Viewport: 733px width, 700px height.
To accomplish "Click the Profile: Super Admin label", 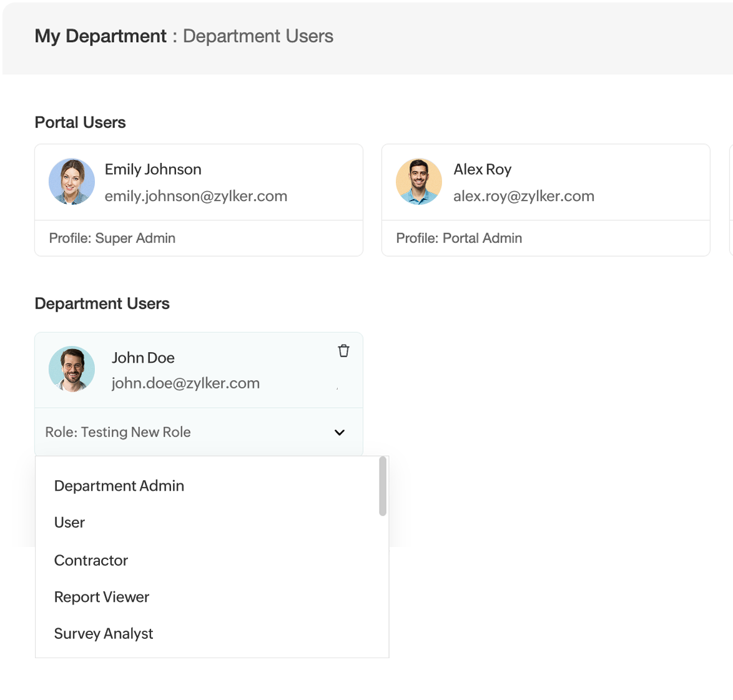I will coord(112,238).
